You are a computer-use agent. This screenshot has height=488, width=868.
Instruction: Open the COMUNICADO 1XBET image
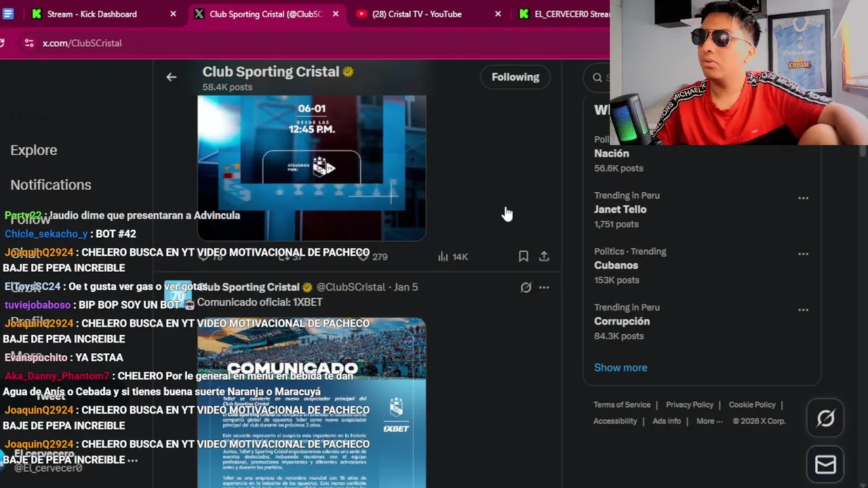[x=312, y=403]
